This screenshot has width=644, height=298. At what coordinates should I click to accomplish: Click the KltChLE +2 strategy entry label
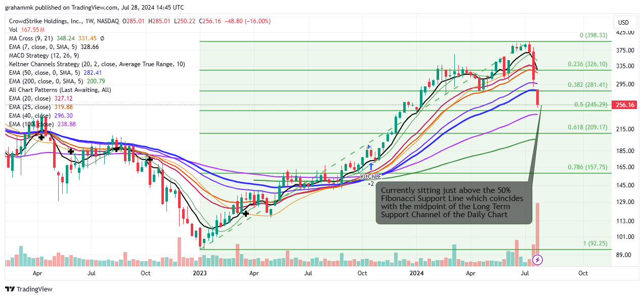click(370, 180)
